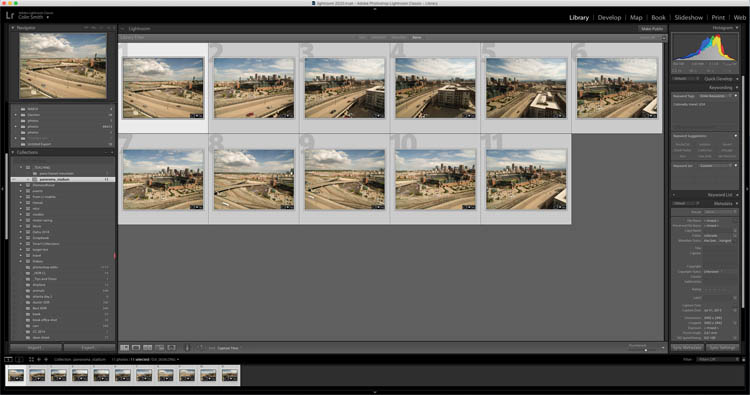Screen dimensions: 750x395
Task: Click the Import button
Action: 36,348
